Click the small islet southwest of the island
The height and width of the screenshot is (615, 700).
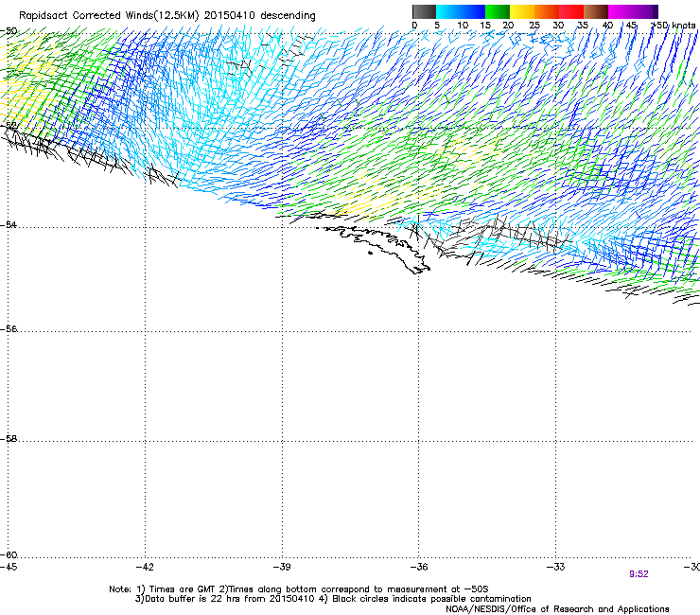pyautogui.click(x=370, y=254)
